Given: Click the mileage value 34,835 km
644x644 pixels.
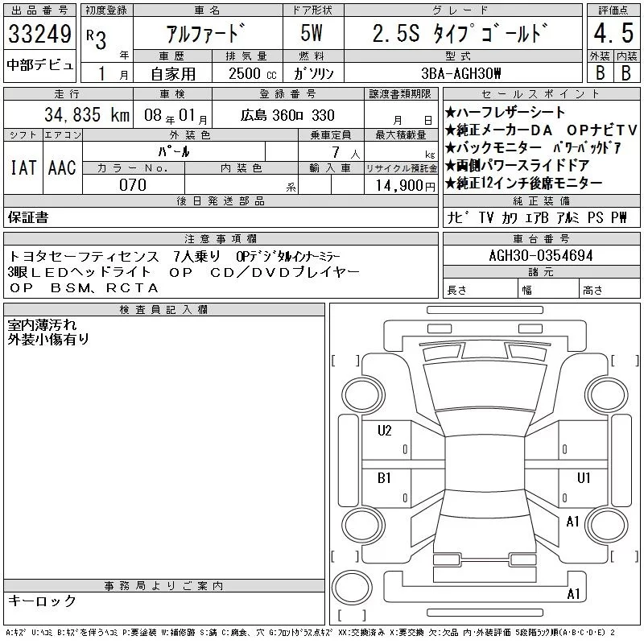Looking at the screenshot, I should tap(87, 114).
